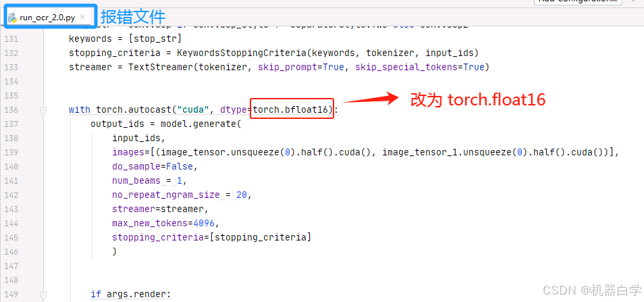Switch to the run_ocr_2.0.py editor tab
The height and width of the screenshot is (302, 644).
(x=47, y=18)
